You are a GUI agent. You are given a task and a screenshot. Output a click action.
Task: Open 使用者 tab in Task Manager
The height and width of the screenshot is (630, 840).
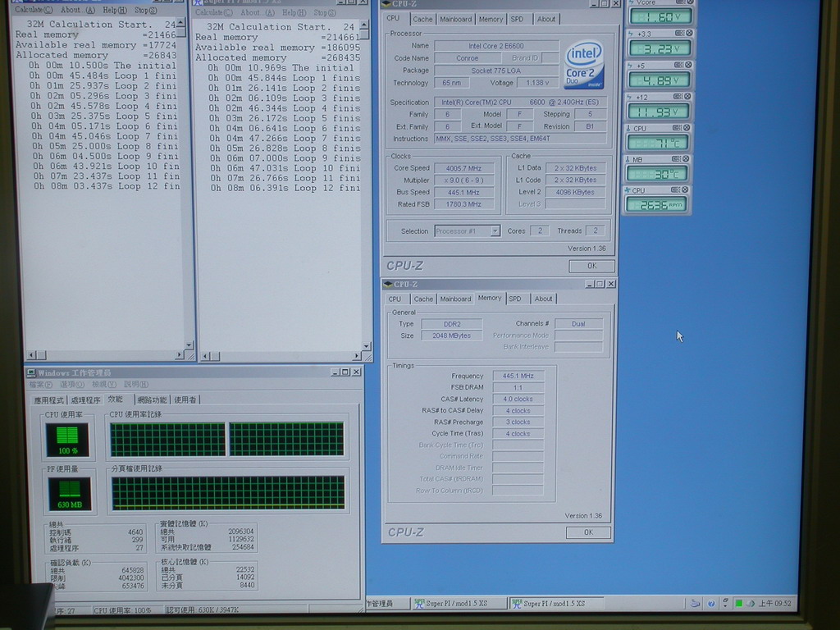[x=185, y=400]
